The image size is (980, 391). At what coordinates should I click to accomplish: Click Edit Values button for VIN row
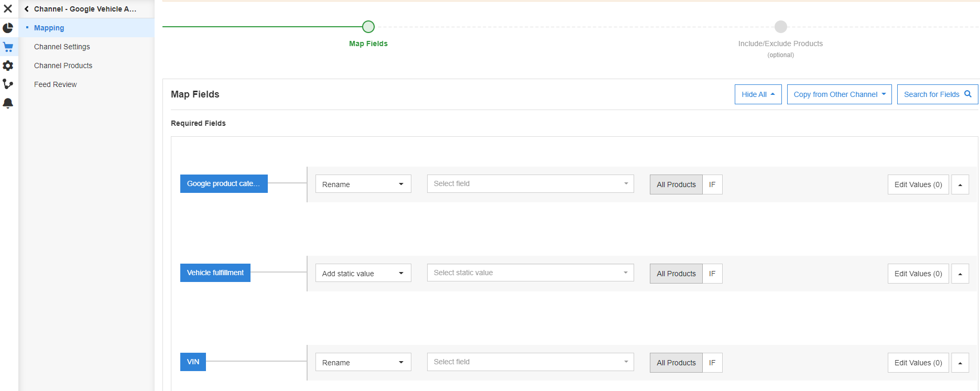click(x=918, y=363)
